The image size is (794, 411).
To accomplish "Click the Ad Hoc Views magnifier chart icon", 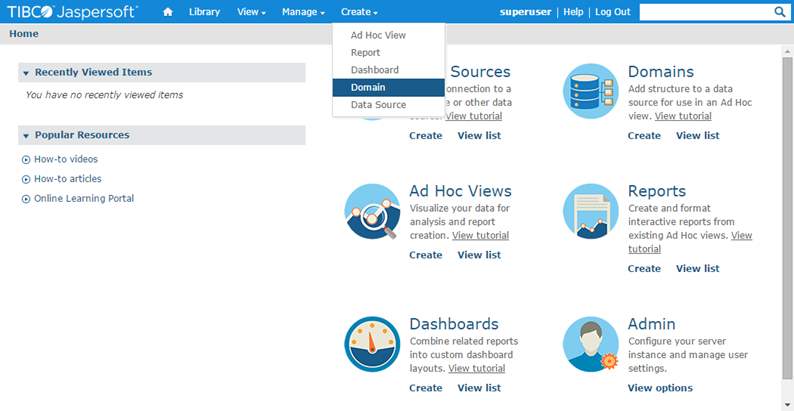I will pos(372,211).
